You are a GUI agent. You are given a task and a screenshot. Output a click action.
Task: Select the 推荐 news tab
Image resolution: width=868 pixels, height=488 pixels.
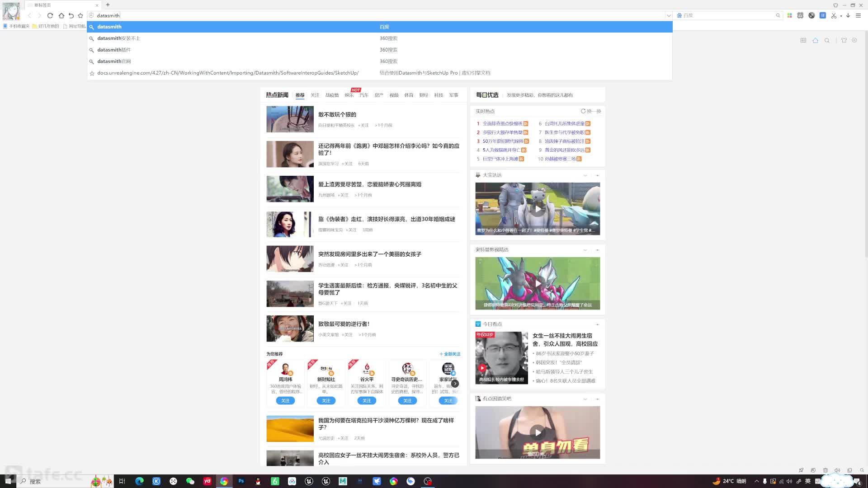point(300,95)
